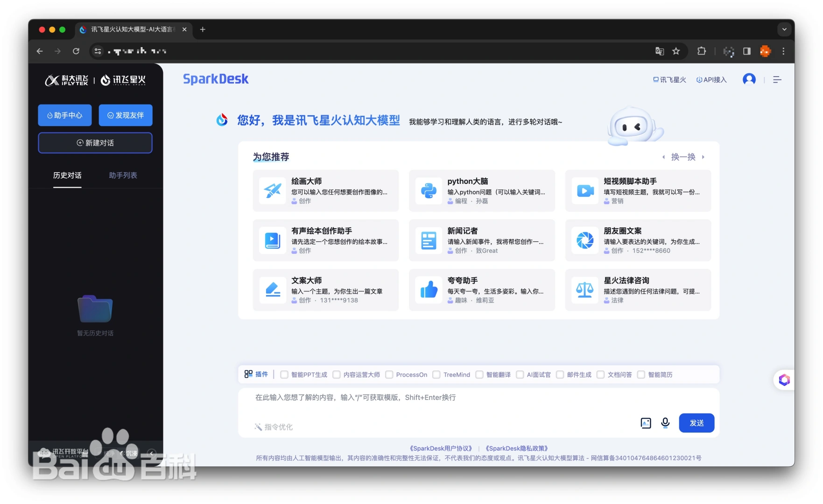Screen dimensions: 823x504
Task: Switch to the 助手列表 tab
Action: click(x=123, y=175)
